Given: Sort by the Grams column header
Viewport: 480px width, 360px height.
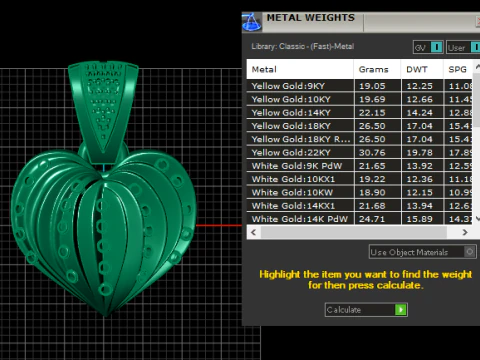Looking at the screenshot, I should pyautogui.click(x=378, y=69).
